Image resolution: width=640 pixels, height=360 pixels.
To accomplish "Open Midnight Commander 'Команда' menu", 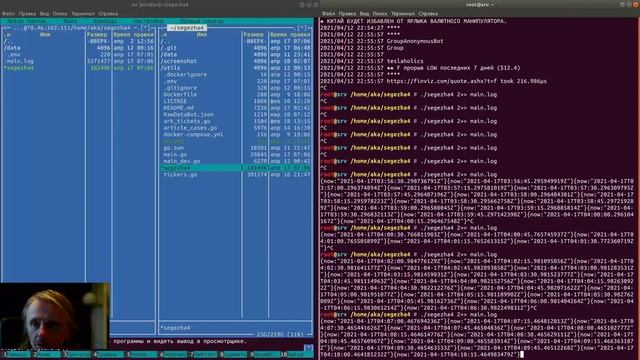I will point(105,21).
